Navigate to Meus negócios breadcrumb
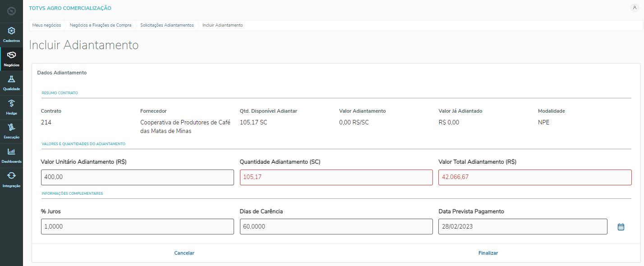Screen dimensions: 644x266 (x=46, y=25)
